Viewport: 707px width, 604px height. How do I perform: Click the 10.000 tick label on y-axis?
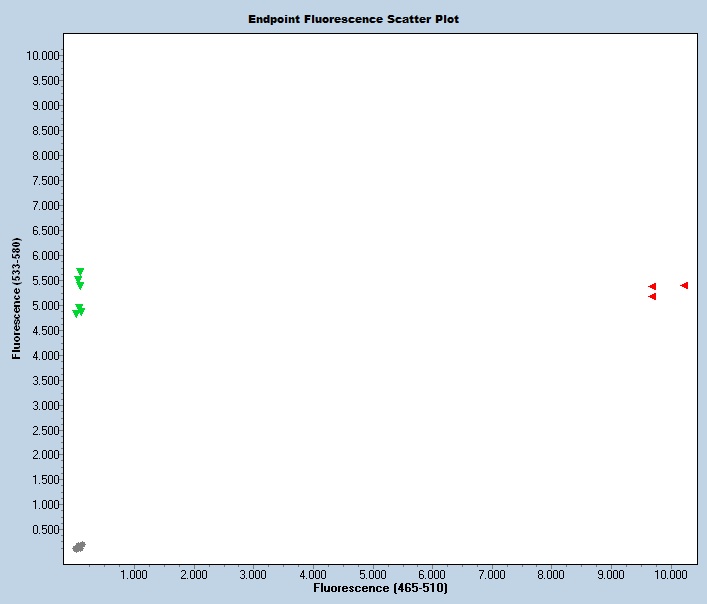[41, 56]
